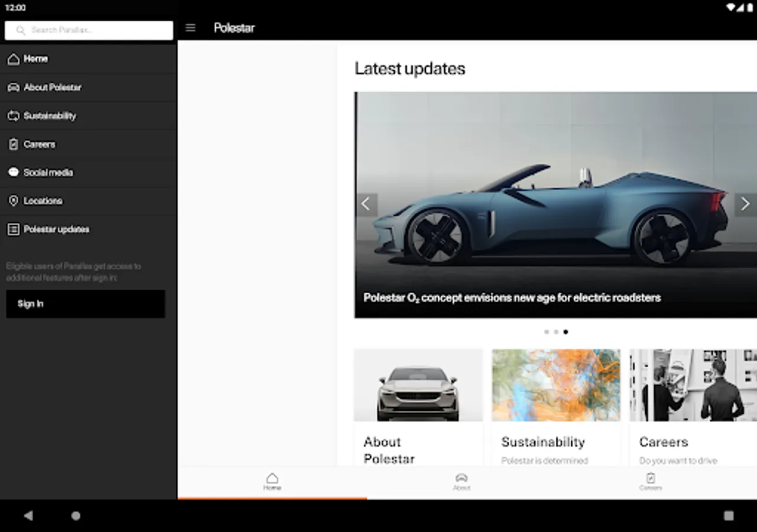Viewport: 757px width, 532px height.
Task: Select the third carousel page dot
Action: pos(565,332)
